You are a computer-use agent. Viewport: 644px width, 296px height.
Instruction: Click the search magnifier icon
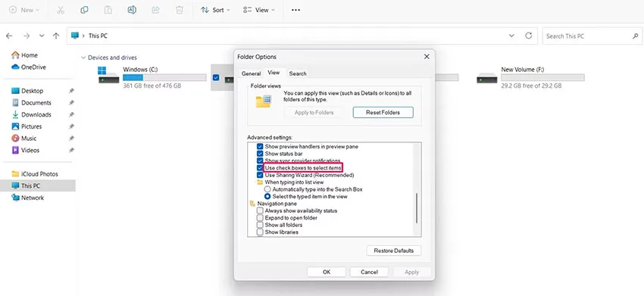(x=635, y=36)
